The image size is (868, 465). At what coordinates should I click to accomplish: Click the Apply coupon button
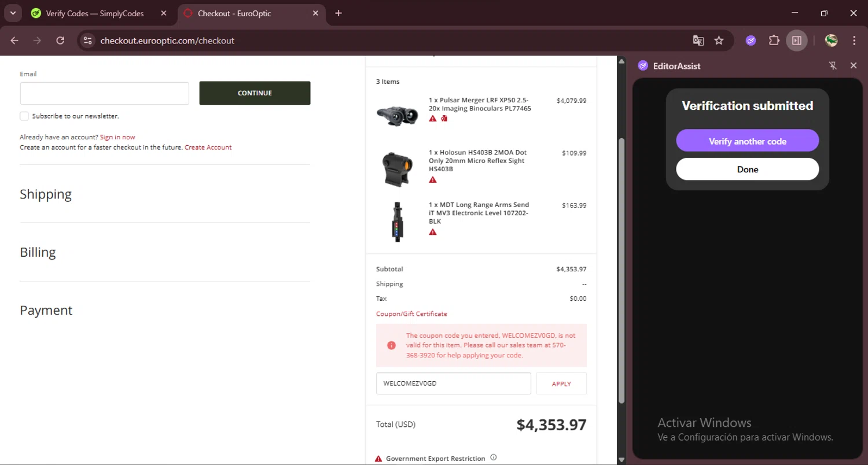561,383
